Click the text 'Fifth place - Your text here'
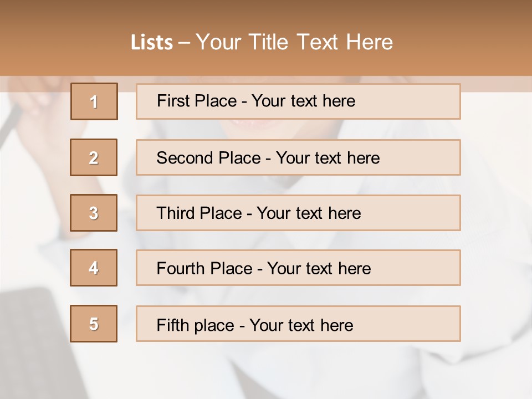Image resolution: width=532 pixels, height=399 pixels. click(255, 325)
